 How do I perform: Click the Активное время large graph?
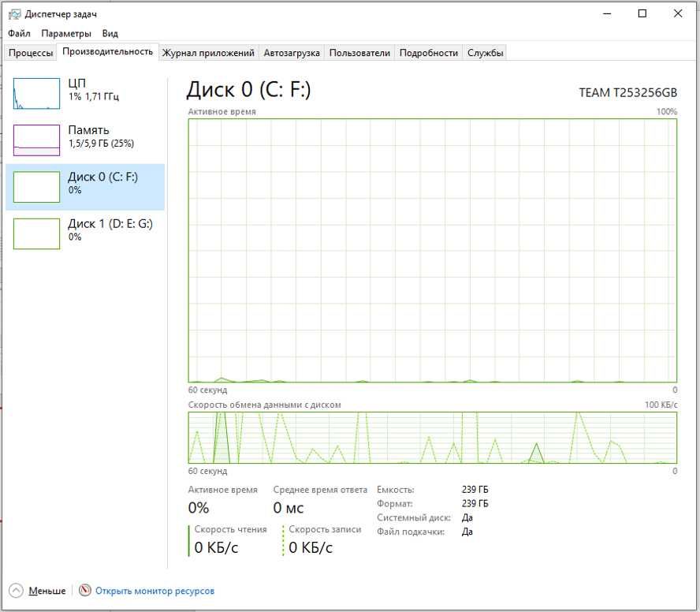pos(433,251)
